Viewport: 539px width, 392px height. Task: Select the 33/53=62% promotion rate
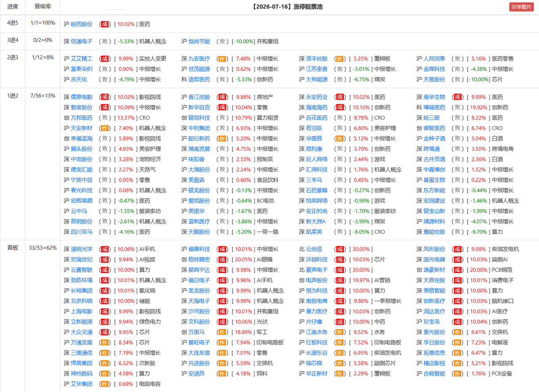[43, 247]
